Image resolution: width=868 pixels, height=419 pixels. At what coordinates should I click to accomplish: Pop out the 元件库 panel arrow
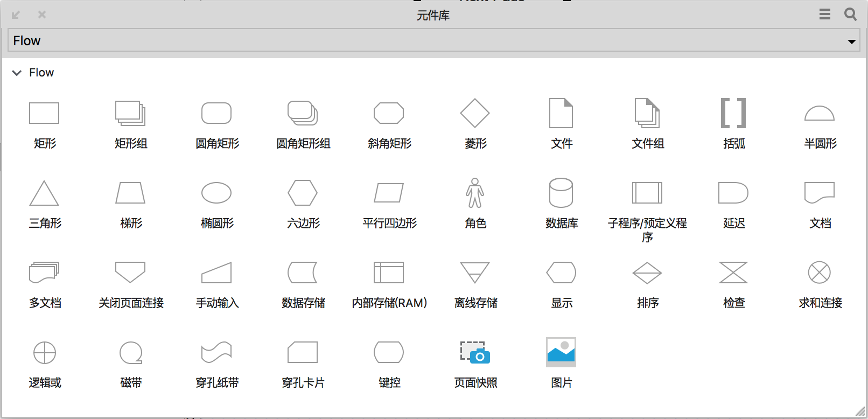16,15
